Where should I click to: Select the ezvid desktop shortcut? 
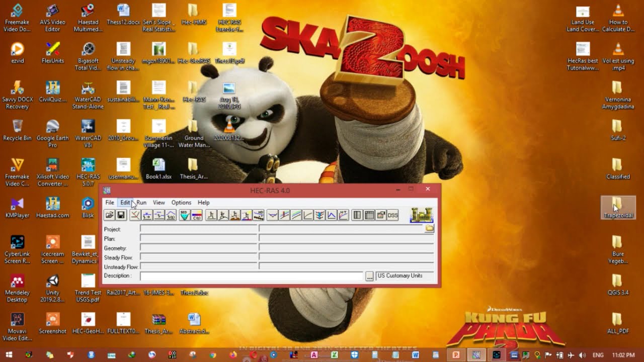[17, 53]
